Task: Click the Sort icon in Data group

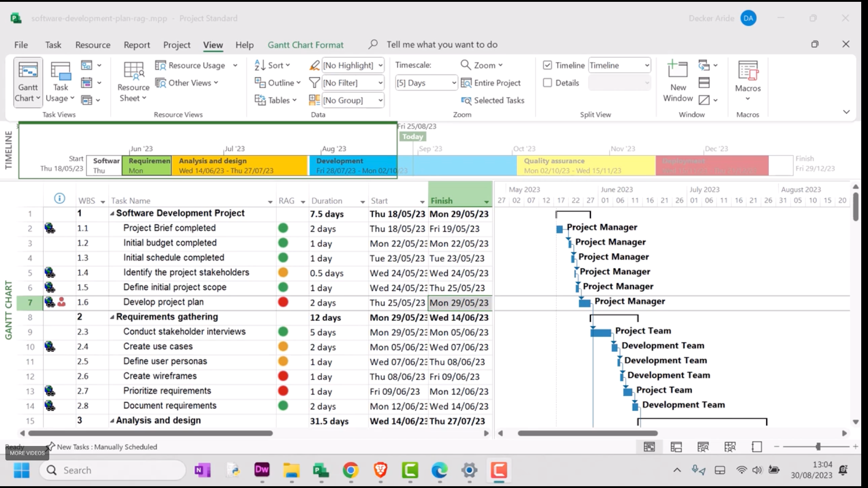Action: tap(260, 66)
